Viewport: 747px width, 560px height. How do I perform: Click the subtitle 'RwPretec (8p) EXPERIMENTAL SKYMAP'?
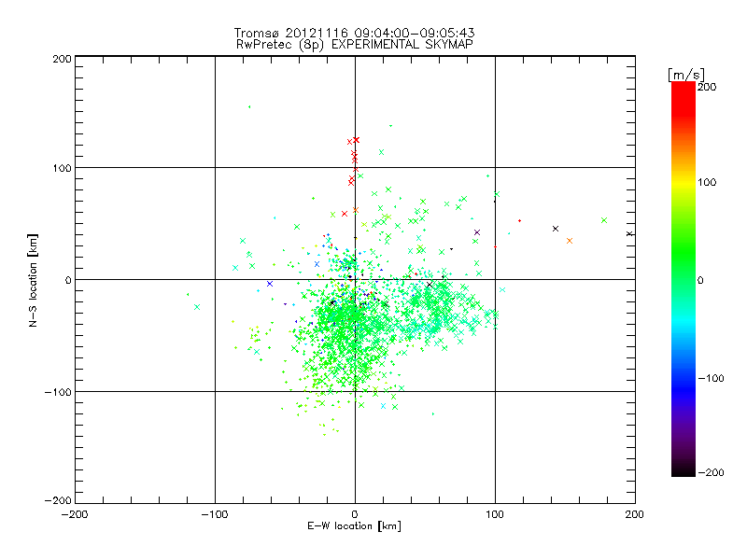(x=355, y=44)
